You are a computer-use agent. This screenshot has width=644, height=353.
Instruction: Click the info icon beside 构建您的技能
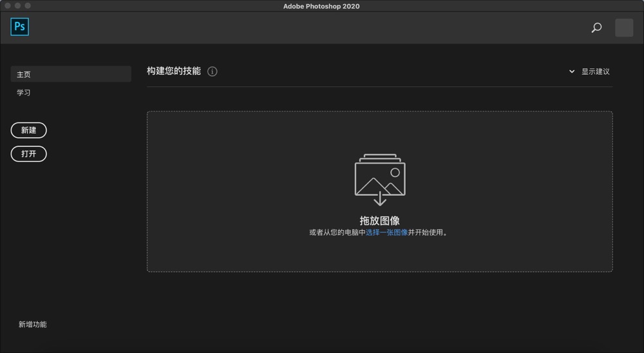point(212,72)
